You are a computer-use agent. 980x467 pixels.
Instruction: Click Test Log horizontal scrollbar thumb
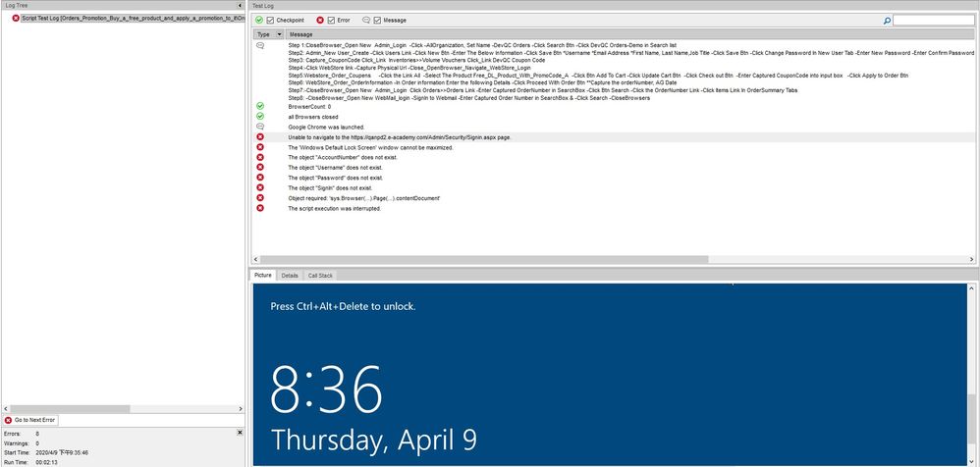pos(484,259)
